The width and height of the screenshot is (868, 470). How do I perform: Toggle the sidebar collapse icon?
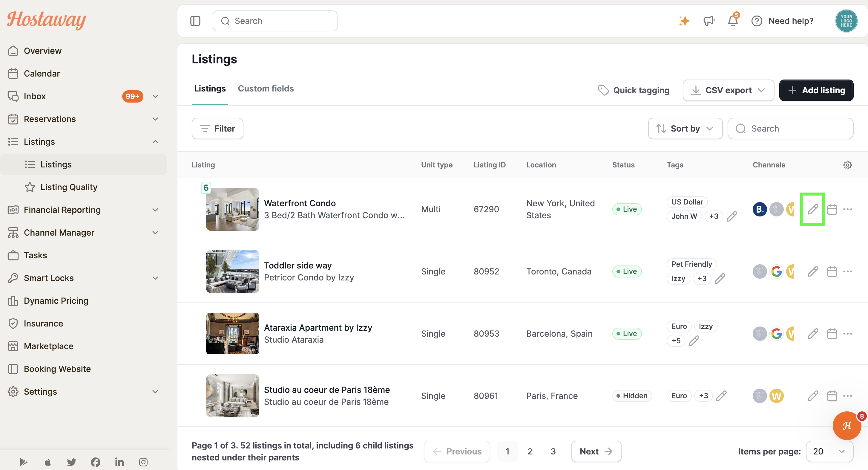click(x=195, y=21)
